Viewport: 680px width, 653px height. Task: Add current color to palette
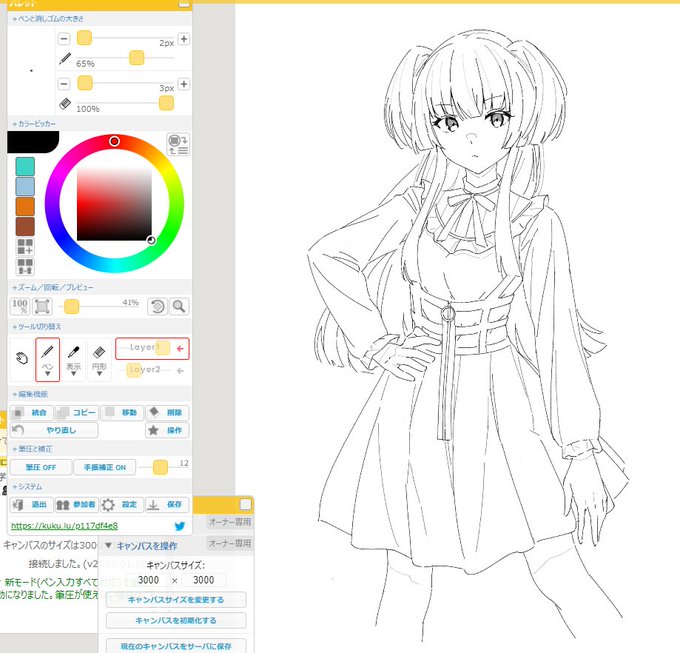pyautogui.click(x=25, y=246)
